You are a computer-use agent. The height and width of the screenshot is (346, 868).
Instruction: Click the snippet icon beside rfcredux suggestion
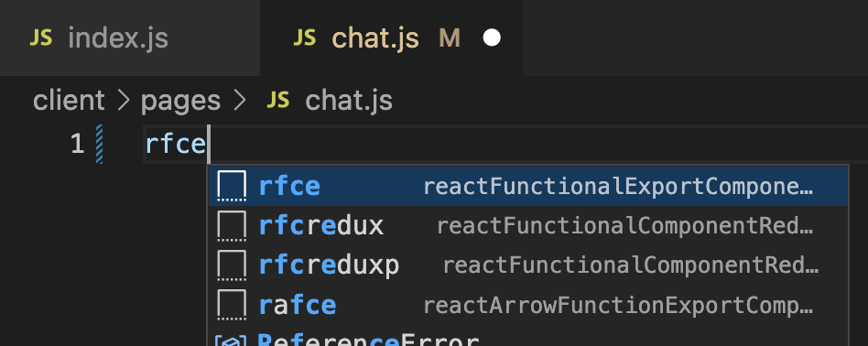(232, 226)
